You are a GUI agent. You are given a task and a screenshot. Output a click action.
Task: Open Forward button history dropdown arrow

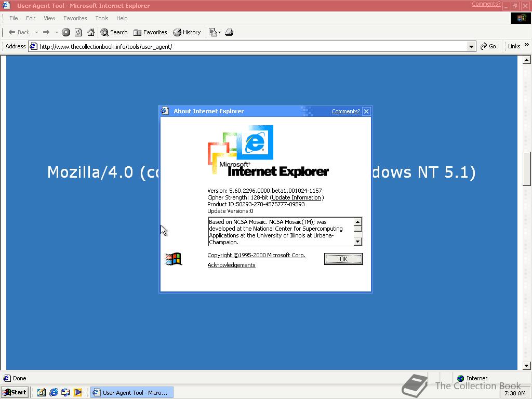click(x=57, y=32)
